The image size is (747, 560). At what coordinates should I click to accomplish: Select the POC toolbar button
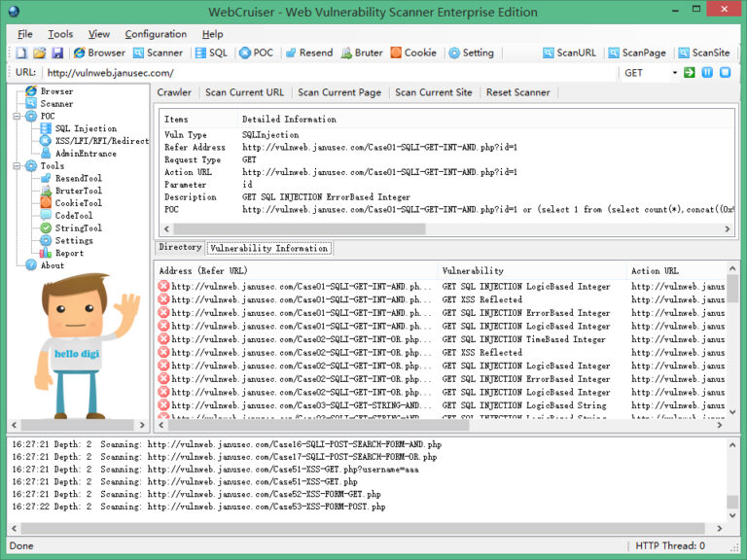point(257,52)
